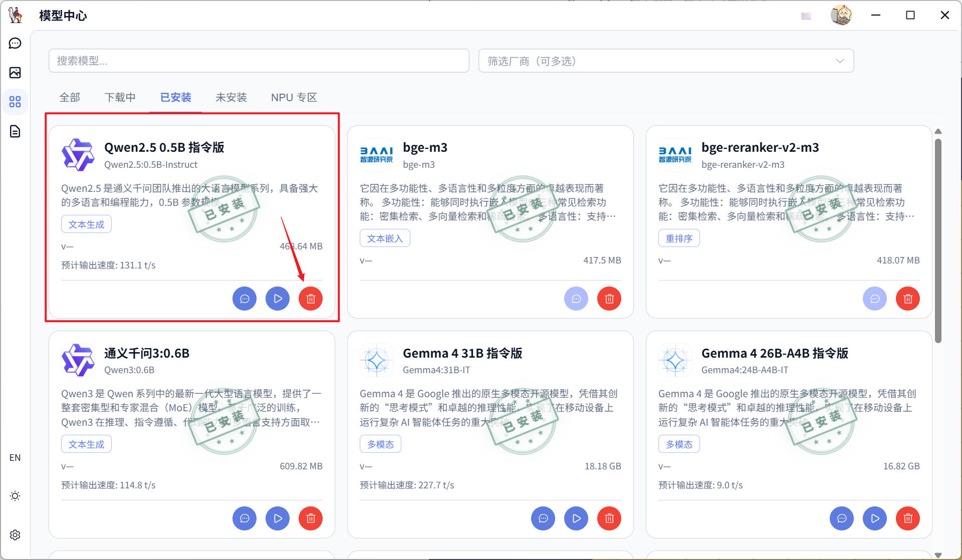Click the title "Gemma 4 26B-A4B 指令版"

click(x=775, y=353)
